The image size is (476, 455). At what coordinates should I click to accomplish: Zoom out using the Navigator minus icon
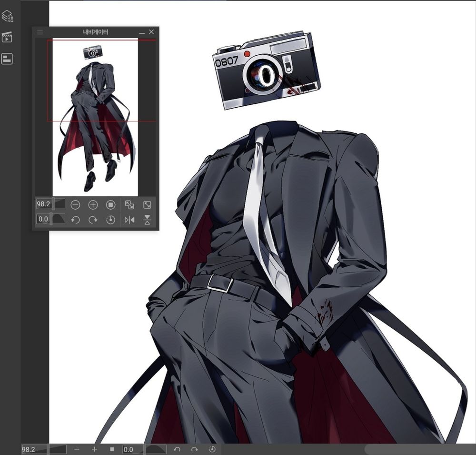click(75, 205)
